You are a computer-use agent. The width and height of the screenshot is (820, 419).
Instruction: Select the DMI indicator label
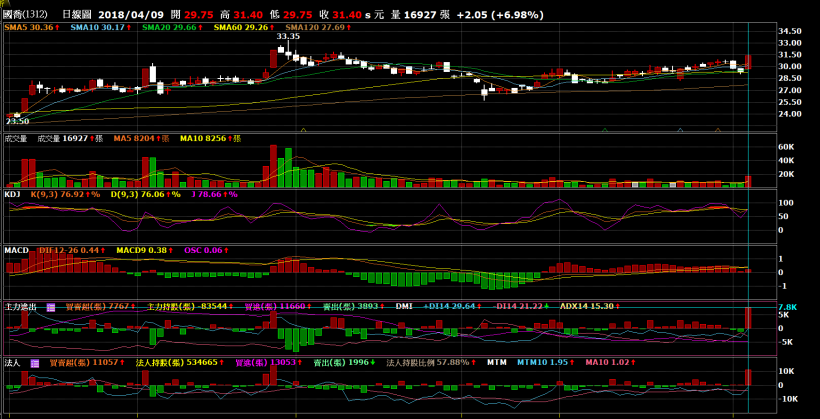coord(404,307)
